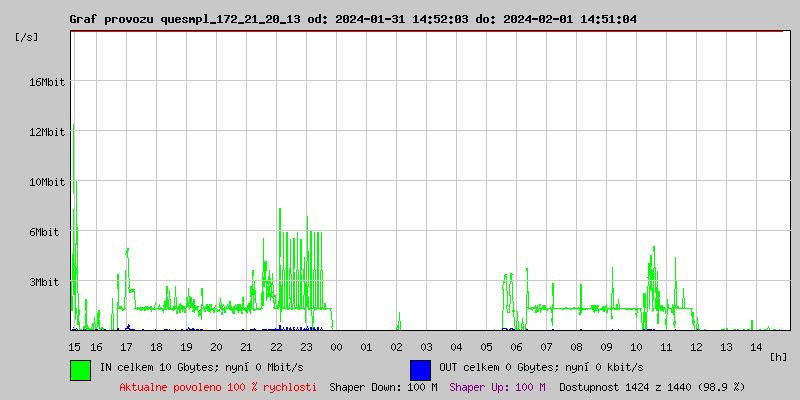This screenshot has width=800, height=400.
Task: Click the '15' hour mark on x-axis
Action: pyautogui.click(x=75, y=346)
